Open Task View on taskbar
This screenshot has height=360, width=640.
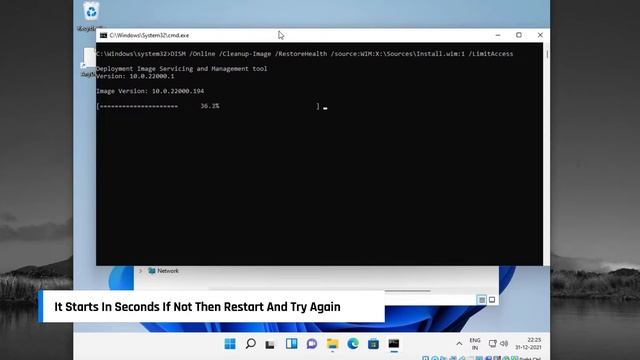tap(270, 344)
